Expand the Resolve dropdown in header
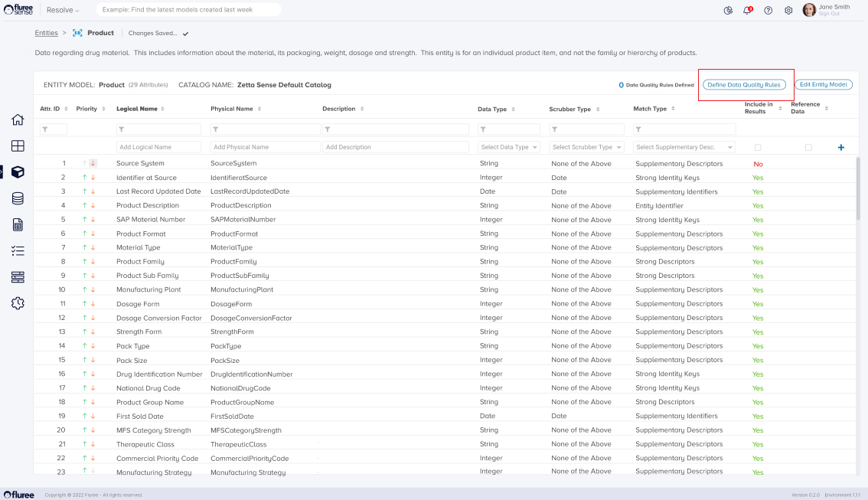This screenshot has height=500, width=868. coord(63,10)
